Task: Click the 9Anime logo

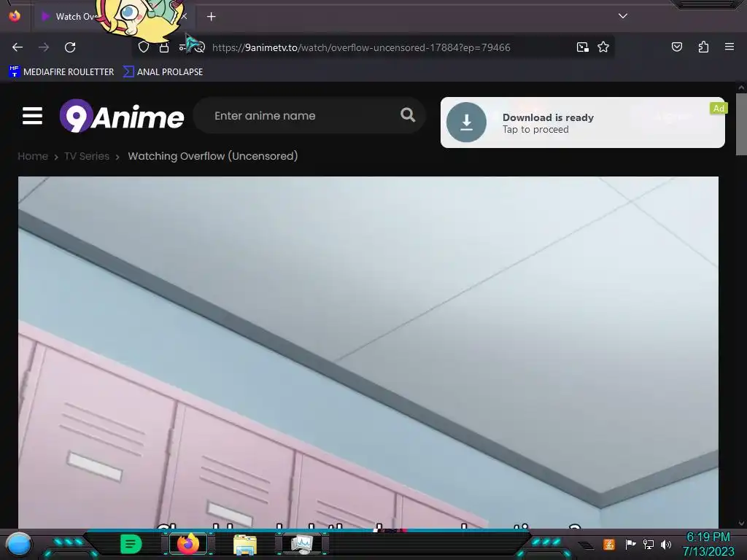Action: [122, 116]
